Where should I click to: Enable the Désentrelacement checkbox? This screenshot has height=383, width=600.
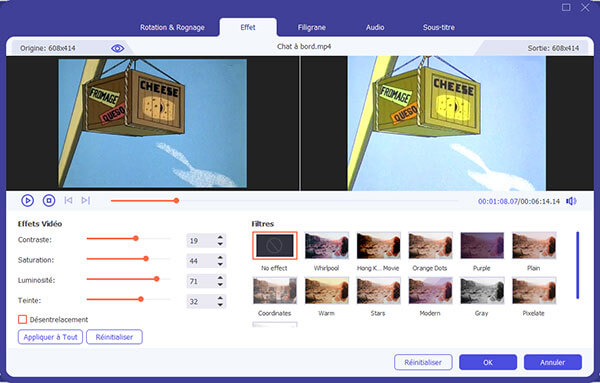(23, 319)
